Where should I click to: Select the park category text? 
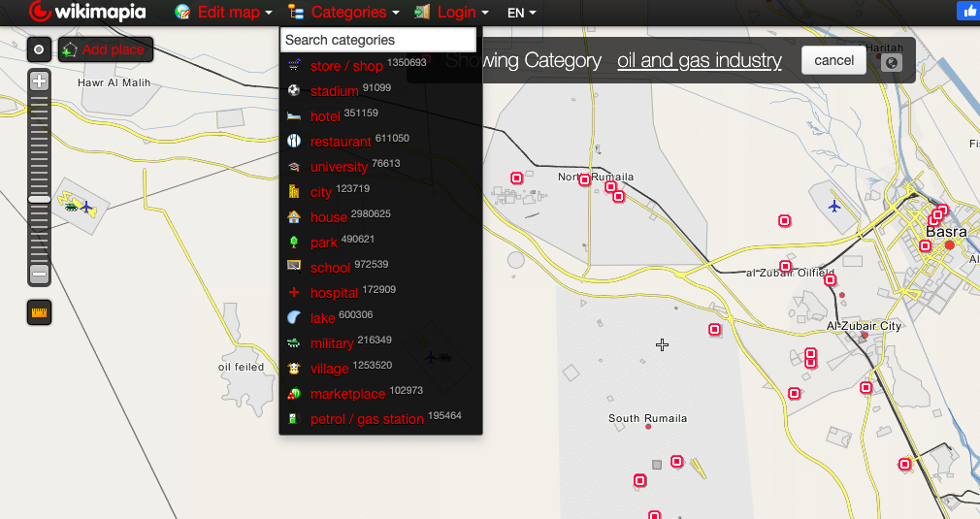(x=324, y=243)
